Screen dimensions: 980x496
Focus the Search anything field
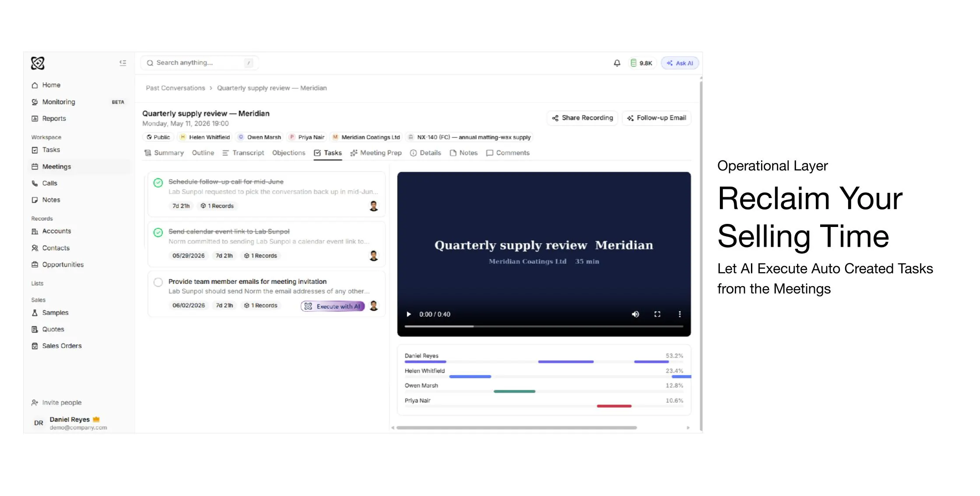[x=200, y=63]
